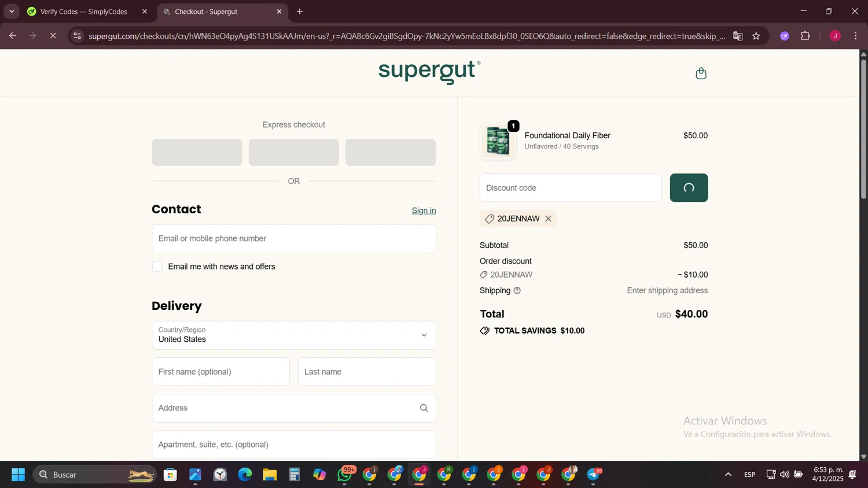Click the Supergut logo
Image resolution: width=868 pixels, height=488 pixels.
(429, 72)
